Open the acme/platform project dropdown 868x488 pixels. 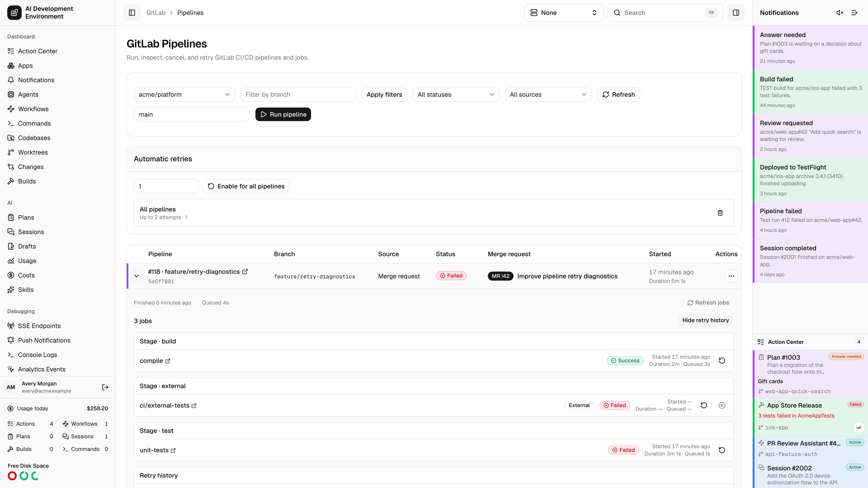[x=184, y=95]
